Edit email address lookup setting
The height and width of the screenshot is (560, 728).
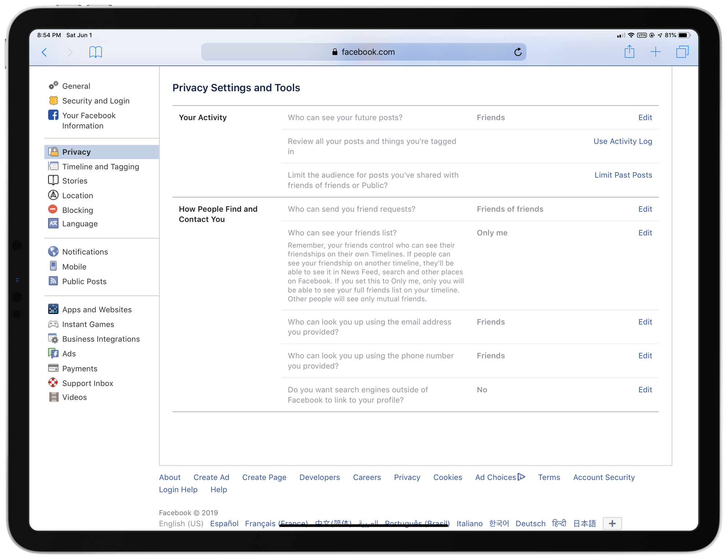(645, 322)
